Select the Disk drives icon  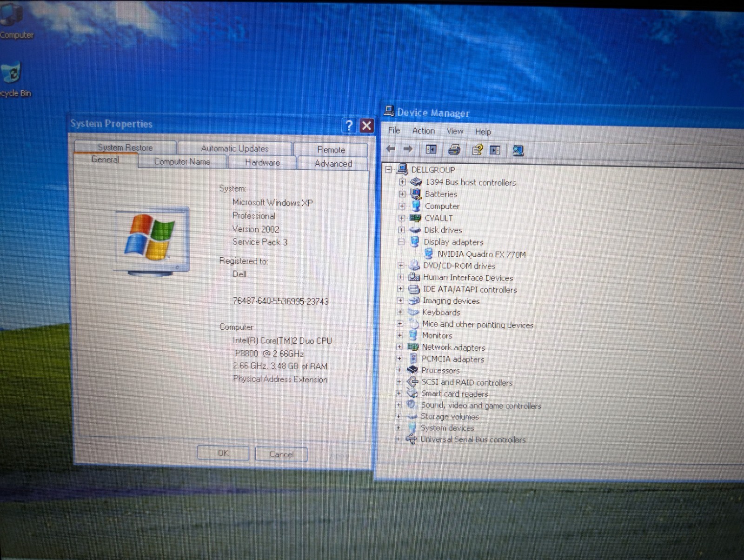(x=415, y=230)
